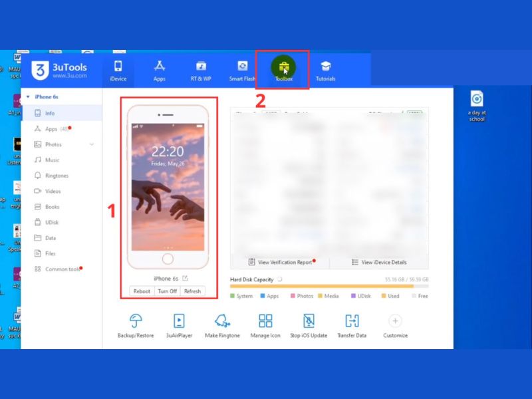The image size is (532, 399).
Task: Collapse the iPhone 6s device tree
Action: [x=28, y=96]
